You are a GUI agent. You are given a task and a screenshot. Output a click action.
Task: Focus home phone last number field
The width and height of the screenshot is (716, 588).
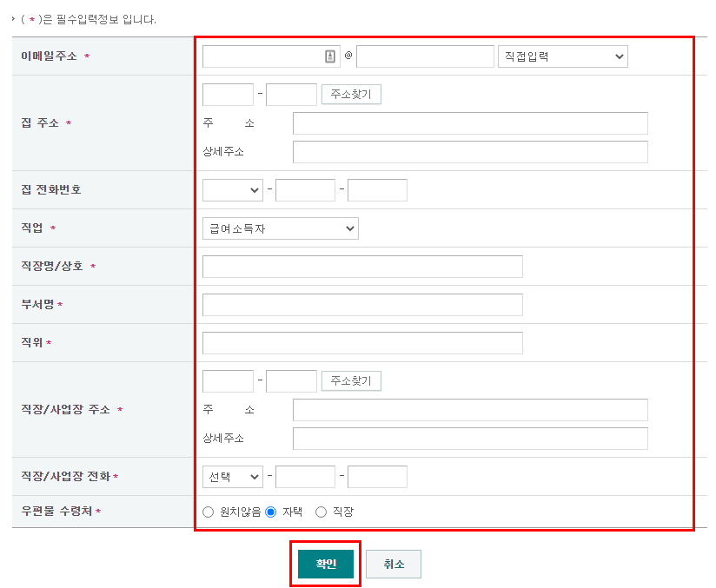[377, 190]
